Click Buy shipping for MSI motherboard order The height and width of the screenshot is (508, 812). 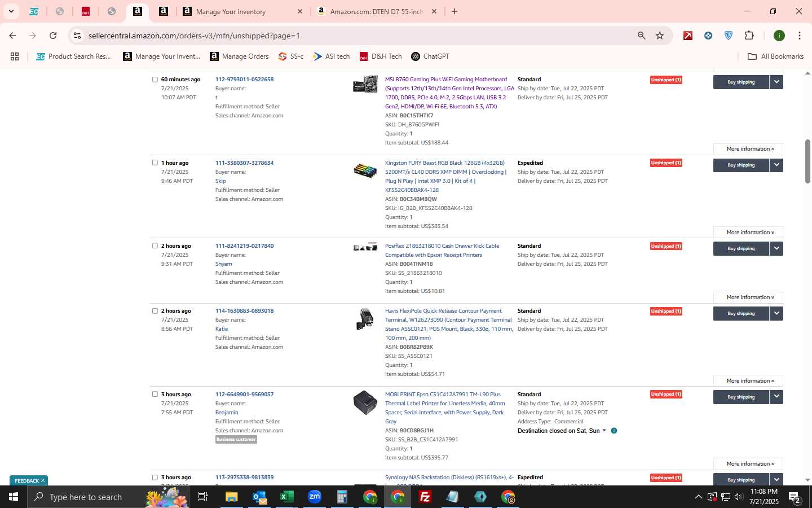tap(741, 82)
